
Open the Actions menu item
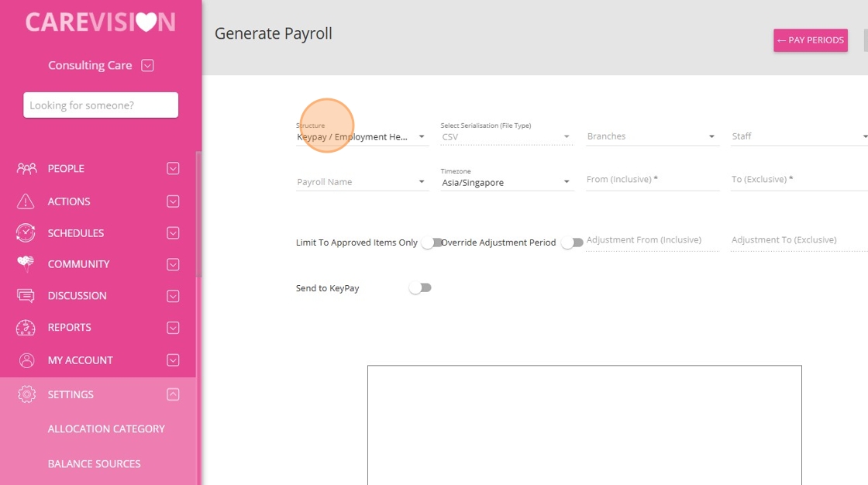(69, 201)
